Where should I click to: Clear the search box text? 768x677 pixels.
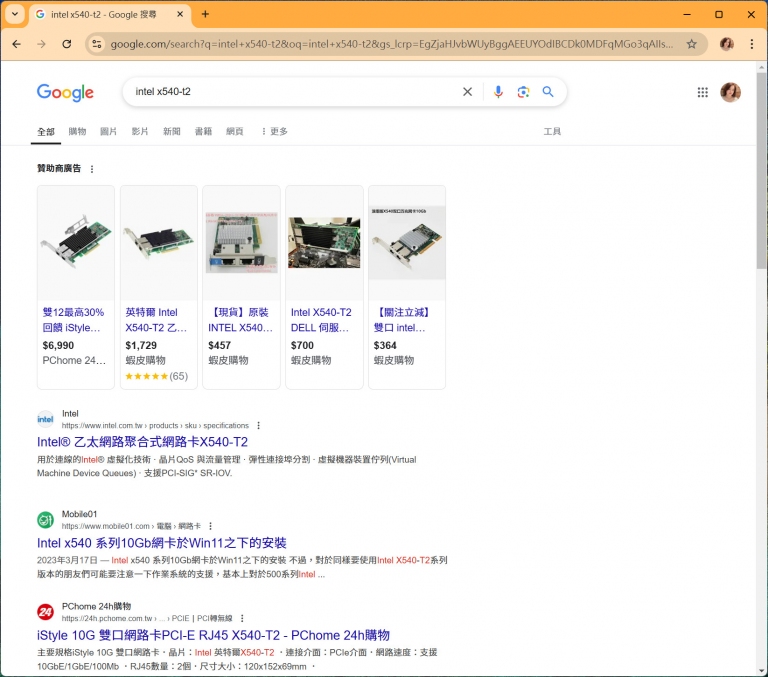tap(467, 92)
